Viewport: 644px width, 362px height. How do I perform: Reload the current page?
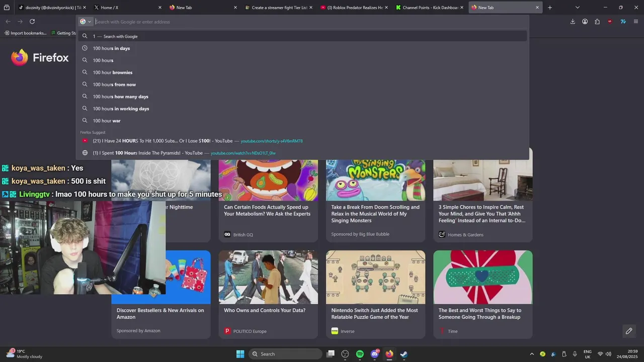click(32, 22)
